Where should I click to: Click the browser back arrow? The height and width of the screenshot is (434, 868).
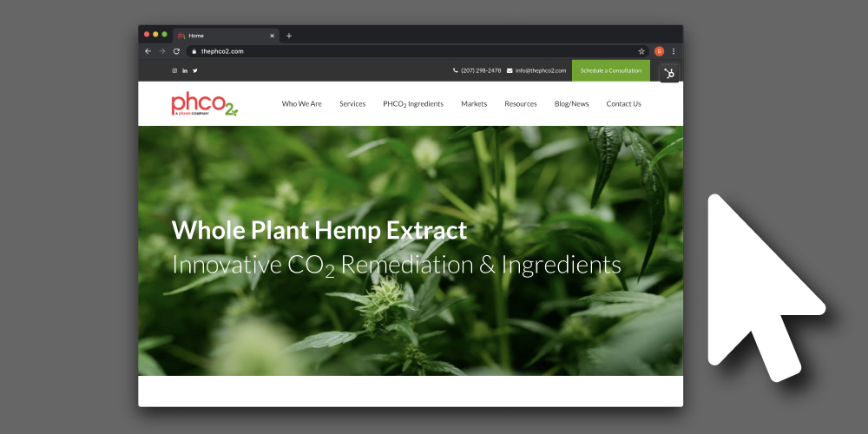(148, 51)
